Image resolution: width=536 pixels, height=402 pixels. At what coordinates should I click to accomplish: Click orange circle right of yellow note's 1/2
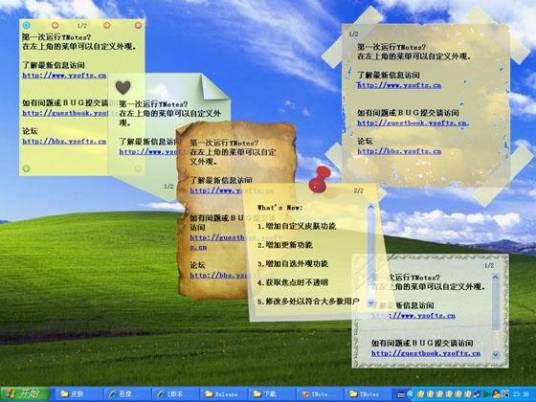[107, 25]
